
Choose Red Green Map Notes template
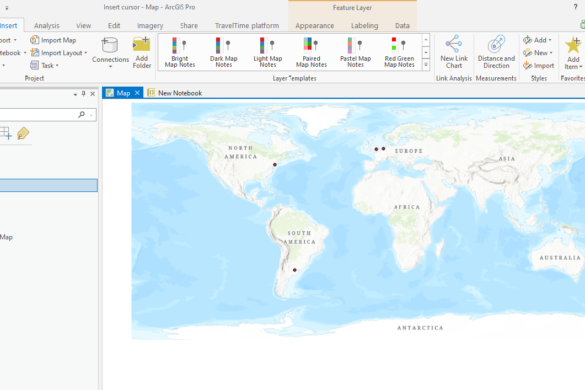pyautogui.click(x=399, y=52)
